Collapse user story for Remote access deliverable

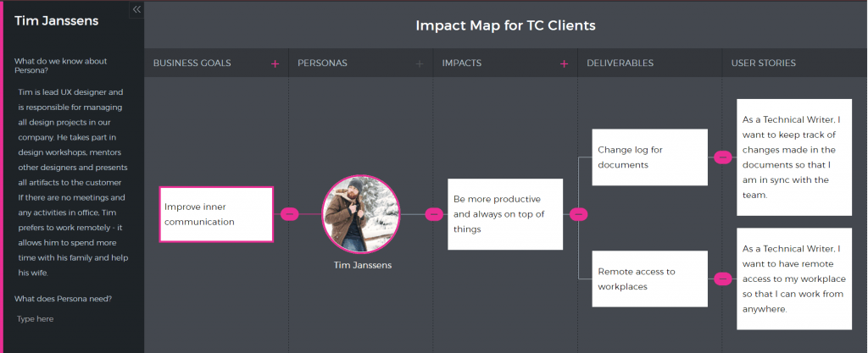tap(723, 279)
